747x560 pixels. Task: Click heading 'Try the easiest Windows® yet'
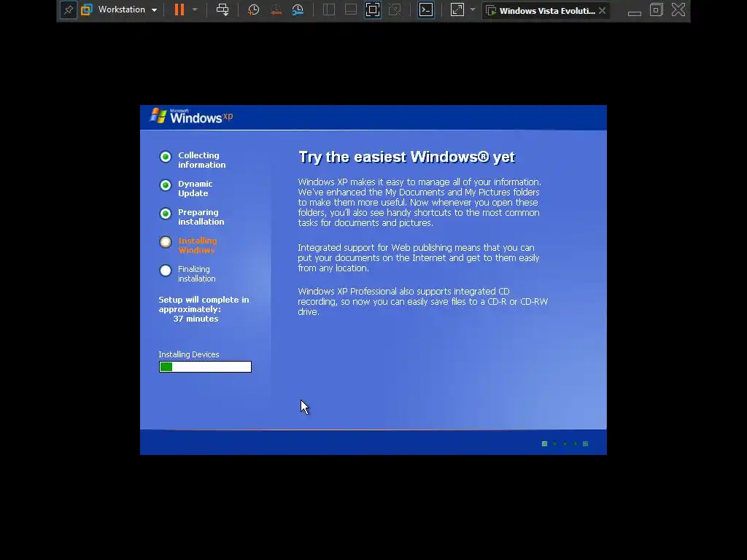point(406,157)
